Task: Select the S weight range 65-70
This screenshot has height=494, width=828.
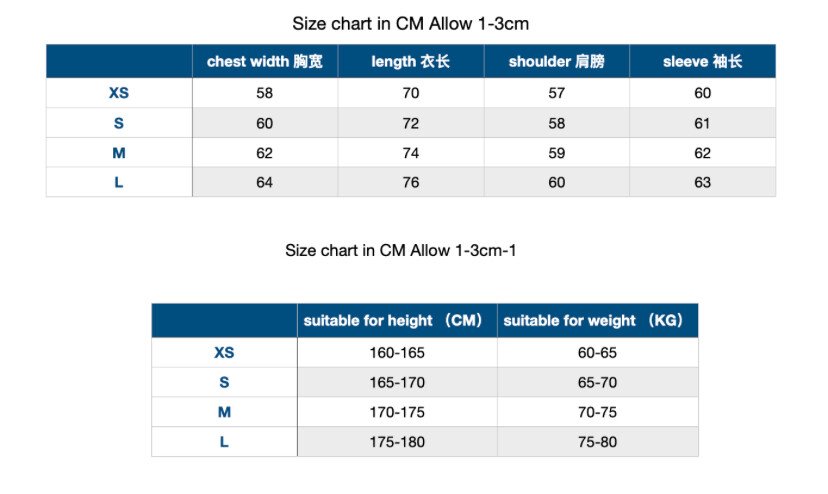Action: [x=597, y=382]
